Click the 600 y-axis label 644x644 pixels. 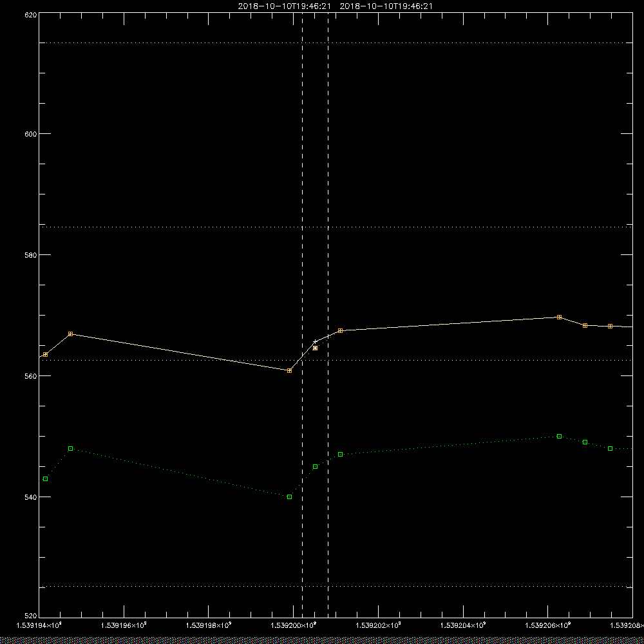[31, 134]
